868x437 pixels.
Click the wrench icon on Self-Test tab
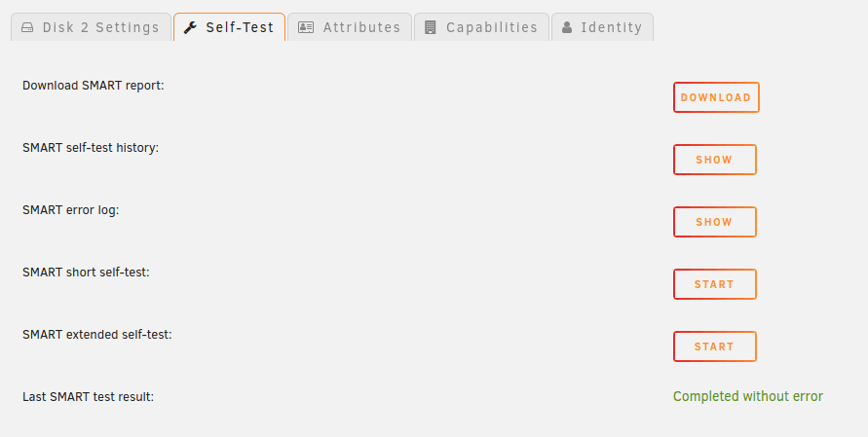coord(190,27)
